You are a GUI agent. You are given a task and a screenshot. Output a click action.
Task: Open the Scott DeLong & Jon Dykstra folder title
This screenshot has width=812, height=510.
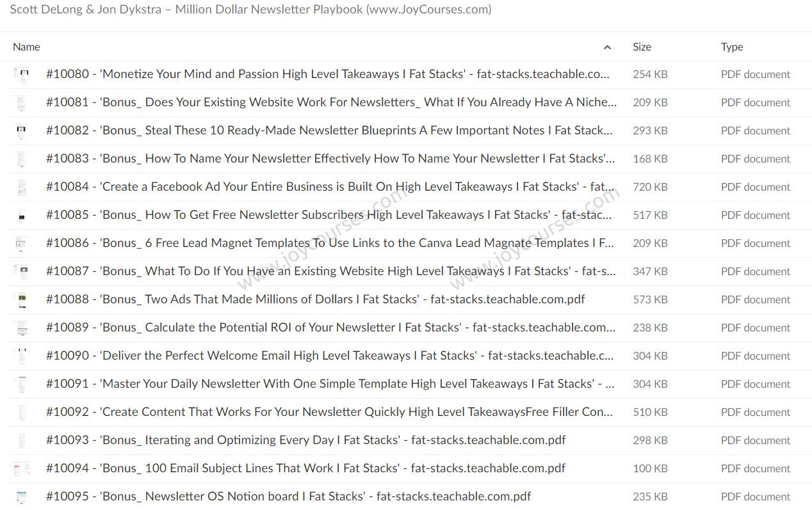click(x=251, y=10)
